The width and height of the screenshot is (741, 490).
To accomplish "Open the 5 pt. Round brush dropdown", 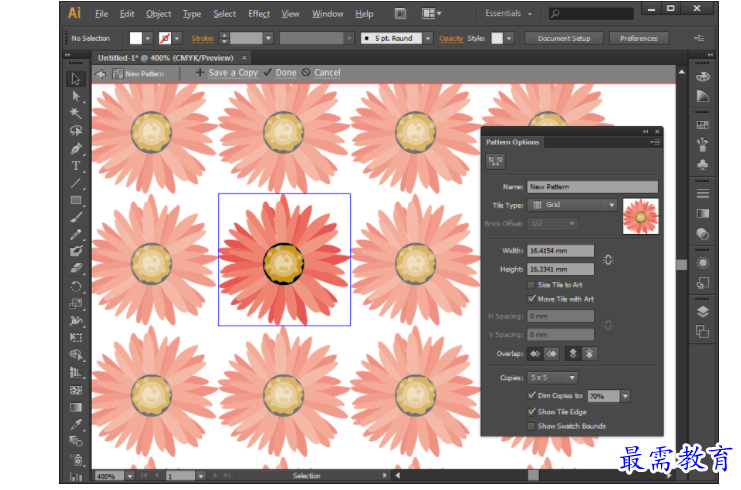I will [x=428, y=38].
